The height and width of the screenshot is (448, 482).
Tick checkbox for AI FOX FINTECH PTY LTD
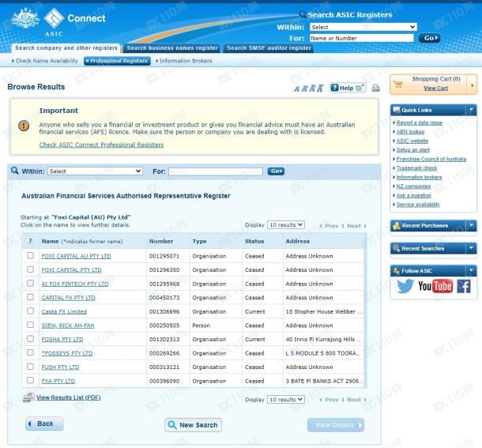pyautogui.click(x=31, y=283)
